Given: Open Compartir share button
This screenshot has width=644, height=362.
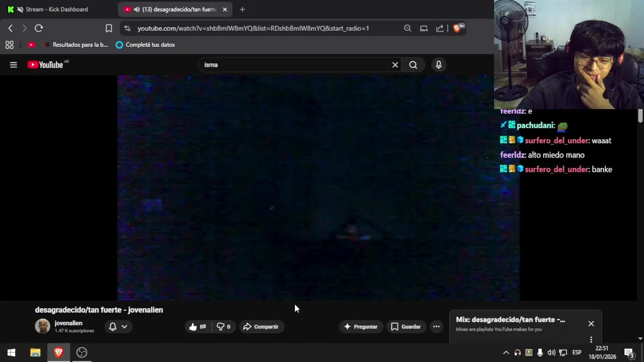Looking at the screenshot, I should click(x=261, y=327).
